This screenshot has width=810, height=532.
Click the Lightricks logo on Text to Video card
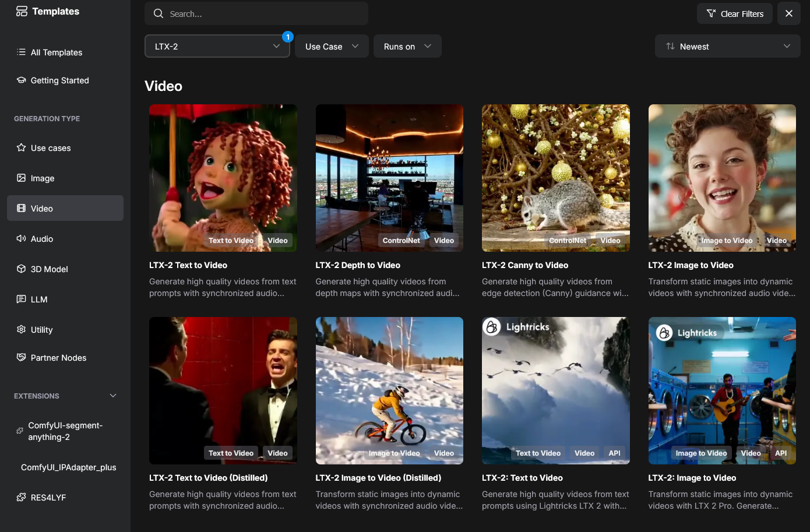click(x=492, y=327)
